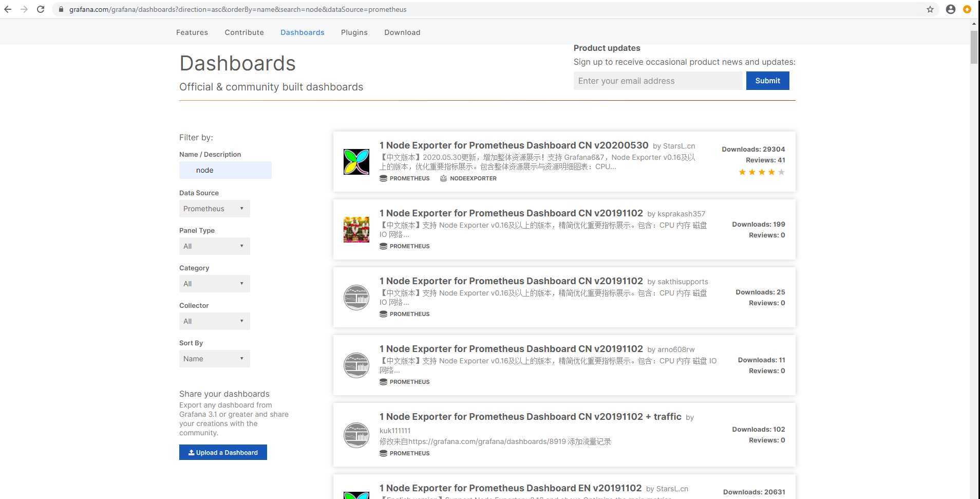
Task: Click the kuk111111 traffic dashboard placeholder icon
Action: (356, 435)
